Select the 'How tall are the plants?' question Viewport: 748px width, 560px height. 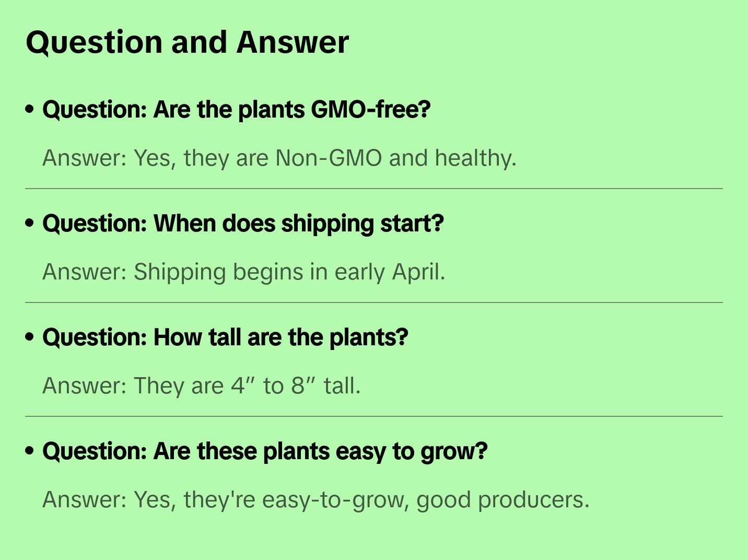pyautogui.click(x=225, y=337)
